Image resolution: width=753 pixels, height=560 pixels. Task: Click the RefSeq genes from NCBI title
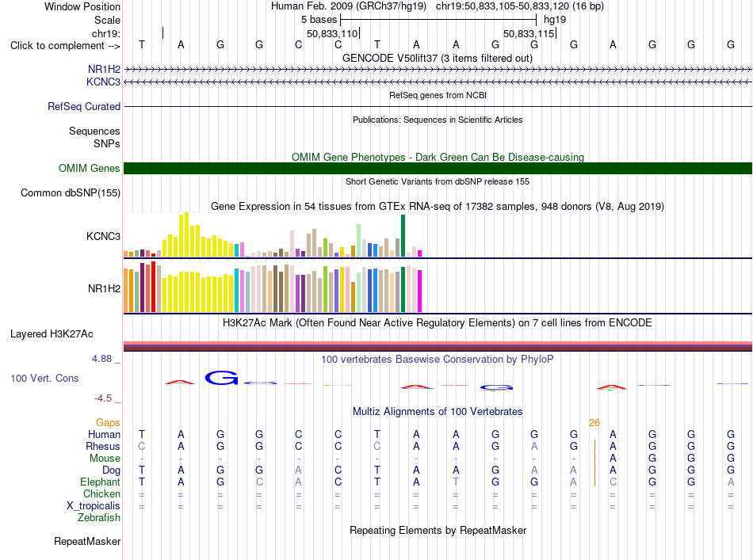438,95
